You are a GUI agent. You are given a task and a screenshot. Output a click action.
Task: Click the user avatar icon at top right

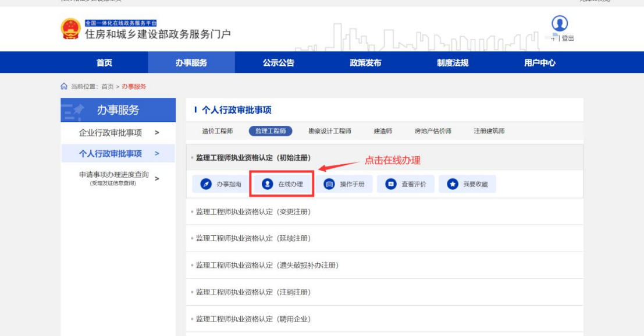[x=559, y=24]
